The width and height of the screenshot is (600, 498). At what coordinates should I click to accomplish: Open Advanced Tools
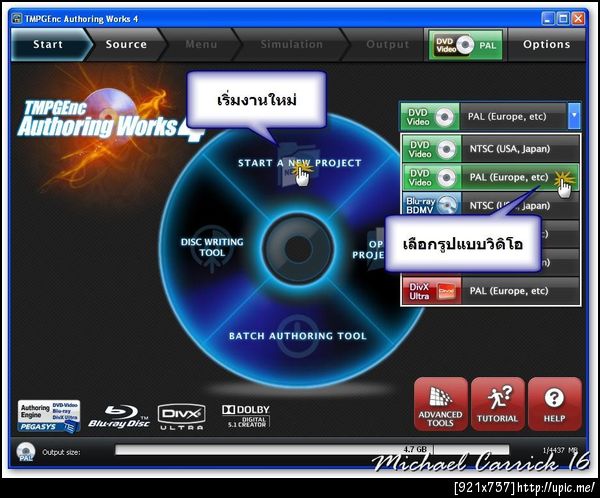(440, 404)
